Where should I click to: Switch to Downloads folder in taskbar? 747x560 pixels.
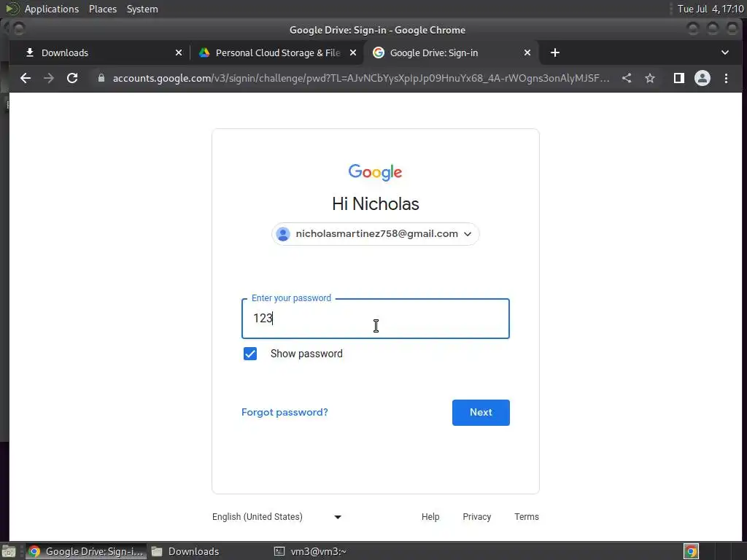coord(186,551)
